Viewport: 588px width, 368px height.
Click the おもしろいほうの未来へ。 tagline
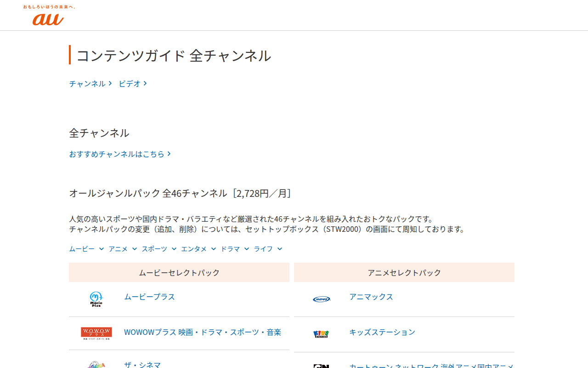pos(50,7)
